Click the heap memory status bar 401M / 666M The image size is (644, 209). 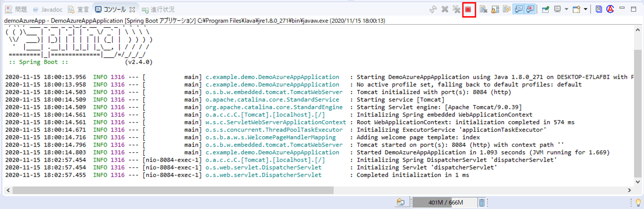pos(443,202)
